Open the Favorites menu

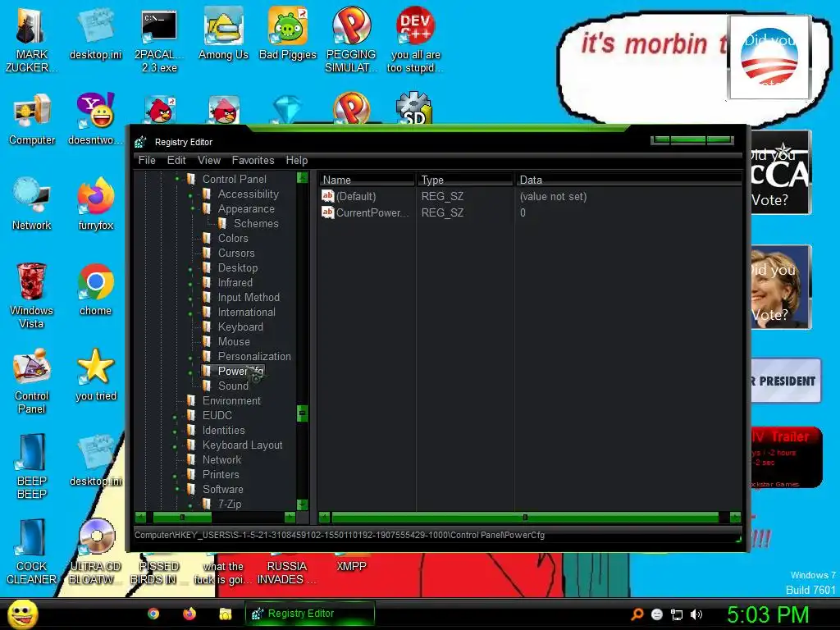253,160
